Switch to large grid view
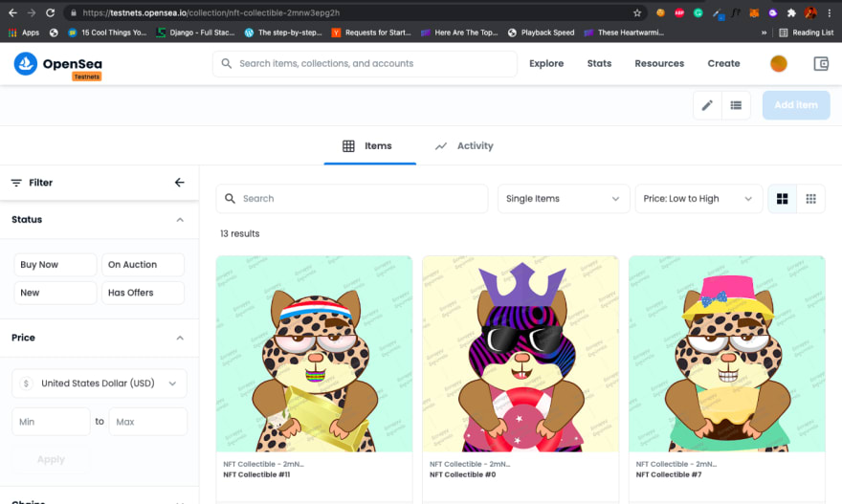Viewport: 842px width, 504px height. [783, 199]
